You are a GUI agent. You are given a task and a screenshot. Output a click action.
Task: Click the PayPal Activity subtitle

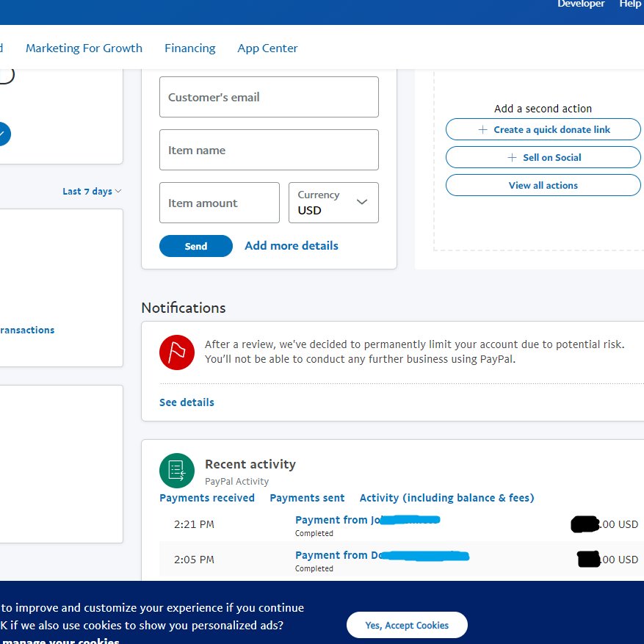(x=236, y=482)
